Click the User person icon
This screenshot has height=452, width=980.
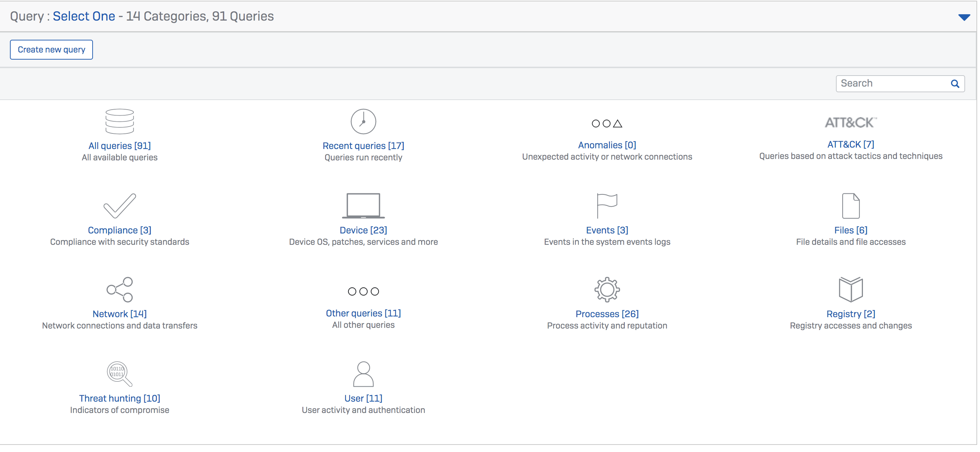(363, 374)
